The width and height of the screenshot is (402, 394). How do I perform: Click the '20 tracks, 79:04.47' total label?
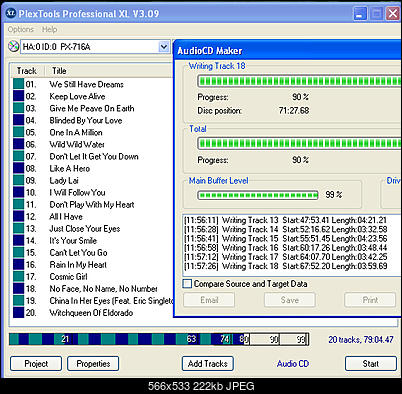[x=361, y=339]
